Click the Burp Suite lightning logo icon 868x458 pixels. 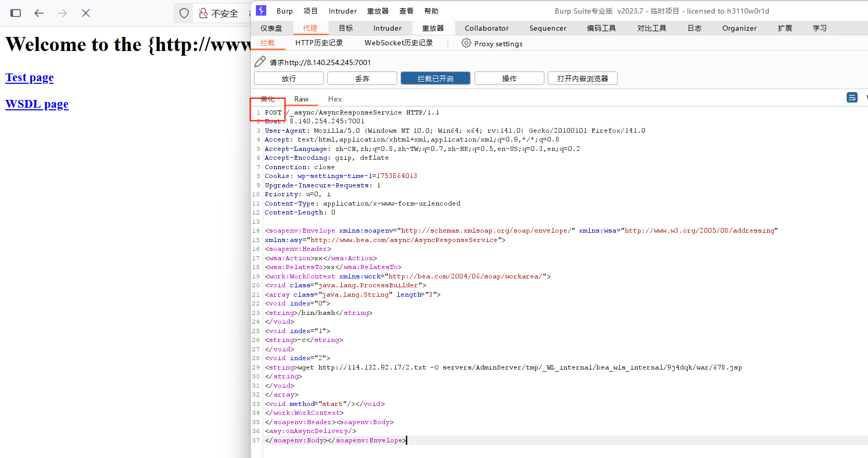click(261, 10)
